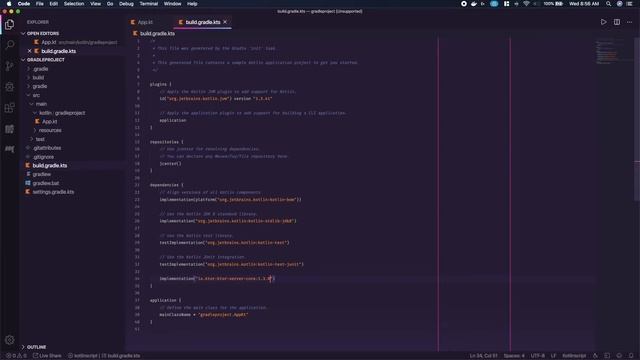Open the Explorer view in activity bar
This screenshot has height=360, width=640.
[x=9, y=24]
